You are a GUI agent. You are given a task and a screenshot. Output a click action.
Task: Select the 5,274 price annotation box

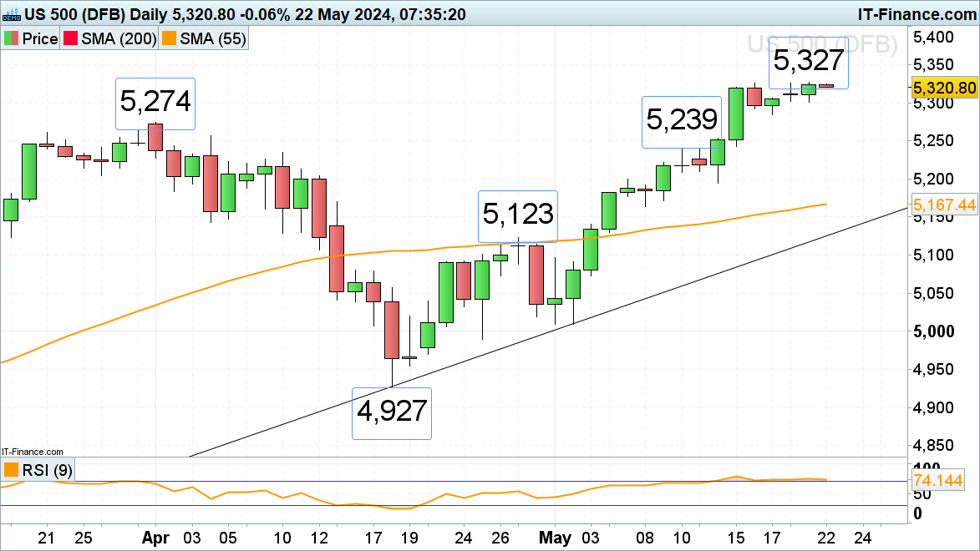[x=155, y=103]
